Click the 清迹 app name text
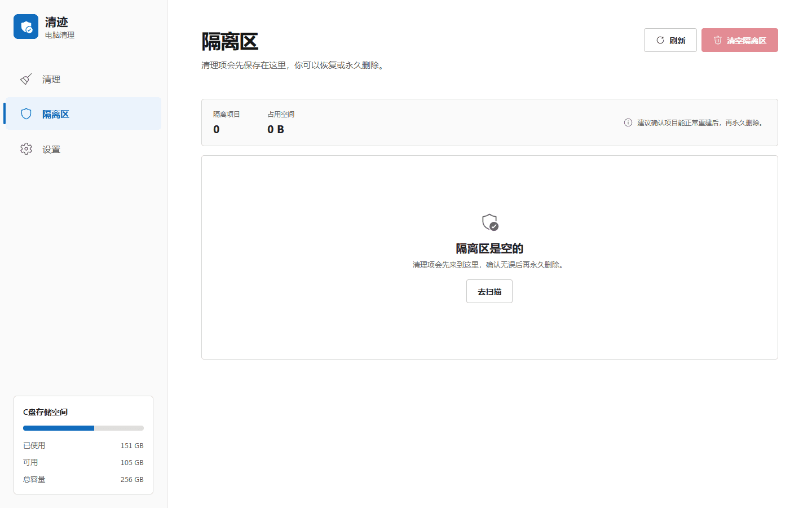This screenshot has height=508, width=812. pyautogui.click(x=56, y=22)
